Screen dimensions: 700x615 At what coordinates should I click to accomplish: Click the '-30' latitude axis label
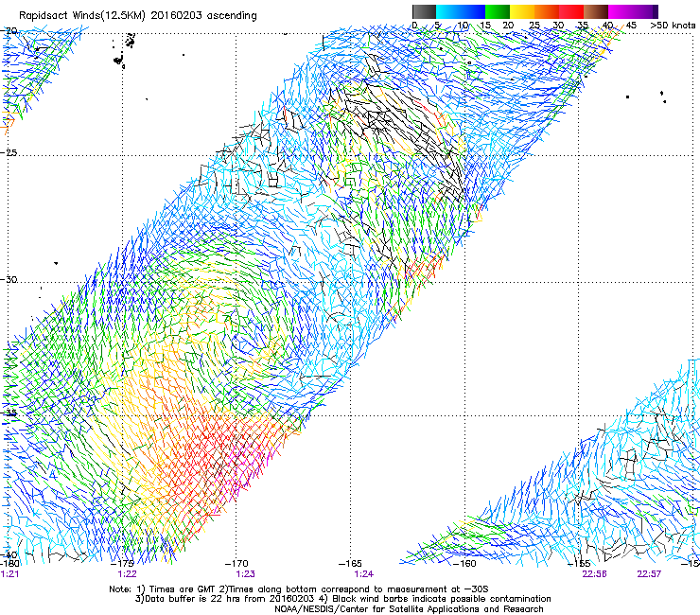9,279
